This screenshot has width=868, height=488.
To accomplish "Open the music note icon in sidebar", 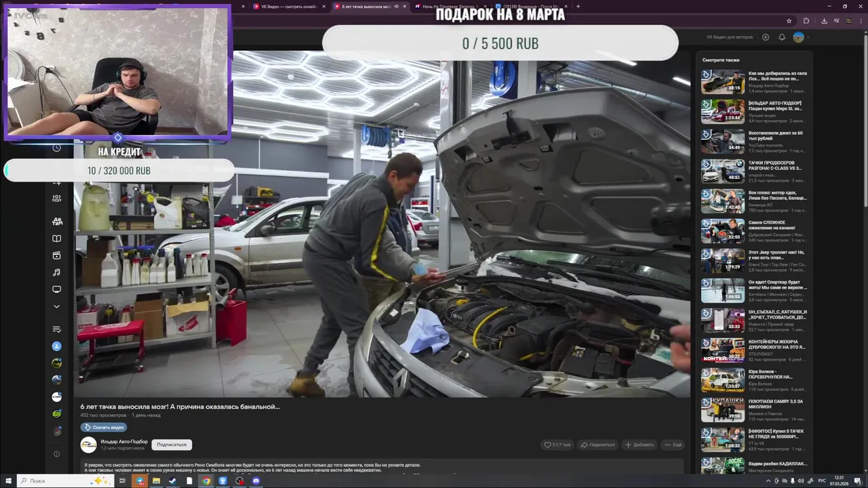I will coord(57,272).
